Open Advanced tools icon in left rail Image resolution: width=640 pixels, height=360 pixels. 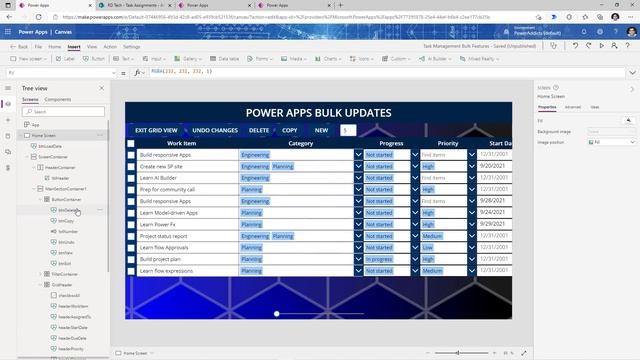click(x=8, y=168)
